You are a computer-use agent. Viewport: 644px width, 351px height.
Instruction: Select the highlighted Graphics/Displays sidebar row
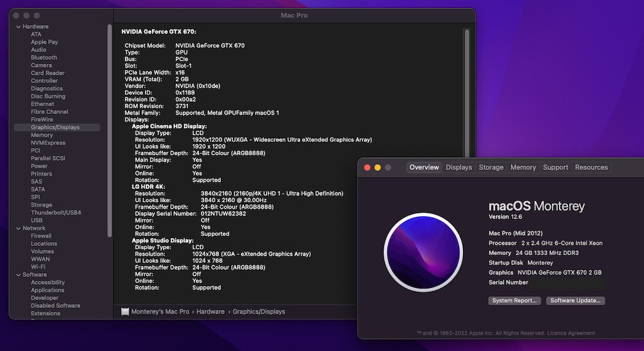point(57,128)
